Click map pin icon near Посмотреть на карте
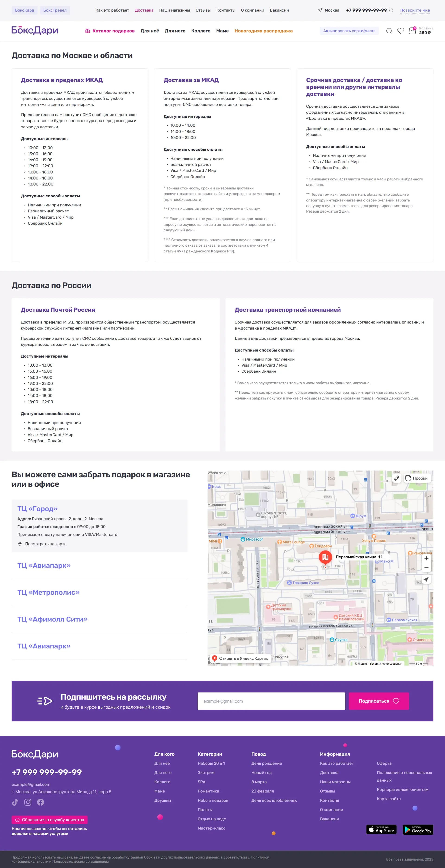 [20, 544]
